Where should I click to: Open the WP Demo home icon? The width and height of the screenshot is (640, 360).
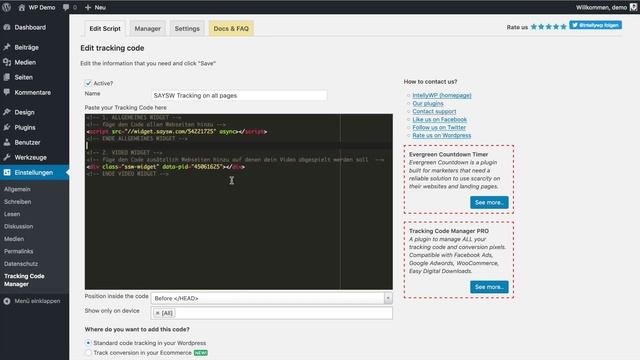click(x=22, y=7)
